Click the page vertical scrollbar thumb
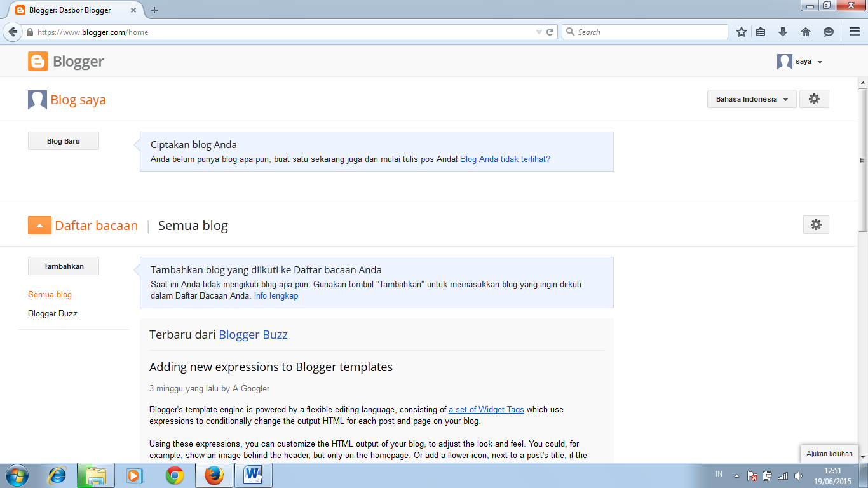Image resolution: width=868 pixels, height=488 pixels. pos(862,159)
